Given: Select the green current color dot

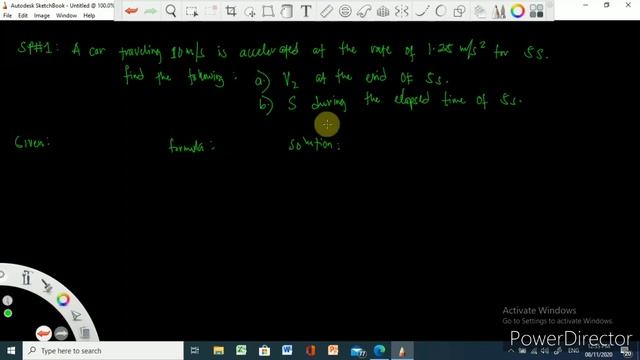Looking at the screenshot, I should click(8, 313).
